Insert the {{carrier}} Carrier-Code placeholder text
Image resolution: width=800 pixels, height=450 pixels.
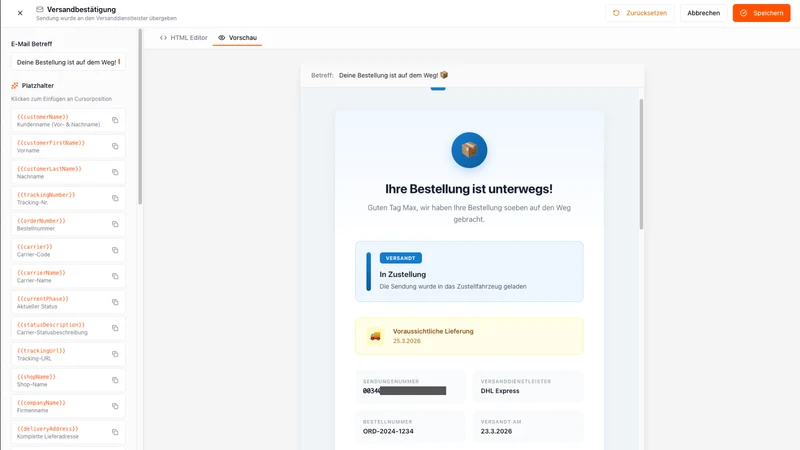(x=35, y=247)
